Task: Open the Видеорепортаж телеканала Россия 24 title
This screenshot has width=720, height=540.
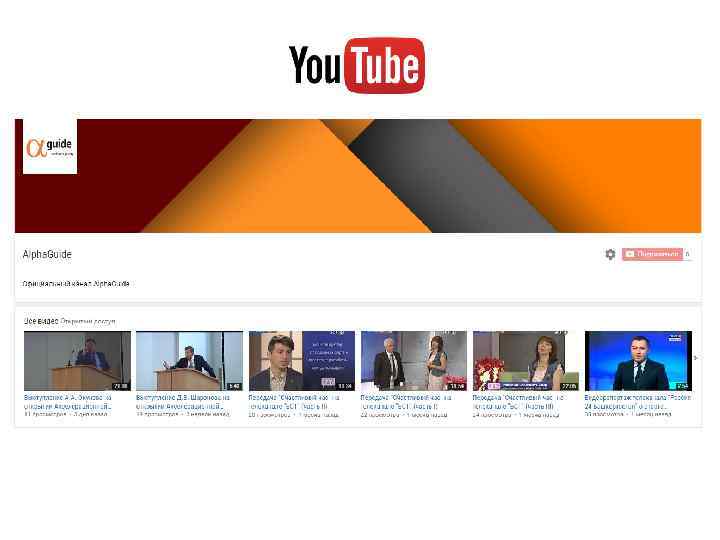Action: pos(637,402)
